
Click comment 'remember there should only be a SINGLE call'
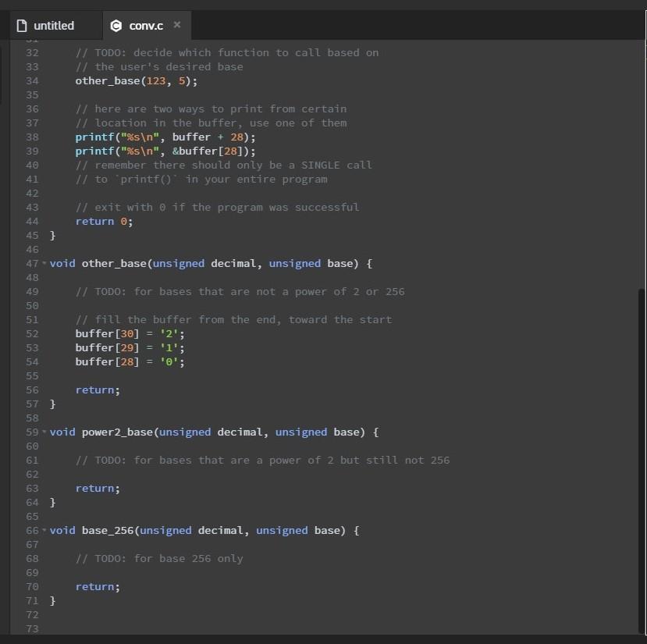[224, 165]
